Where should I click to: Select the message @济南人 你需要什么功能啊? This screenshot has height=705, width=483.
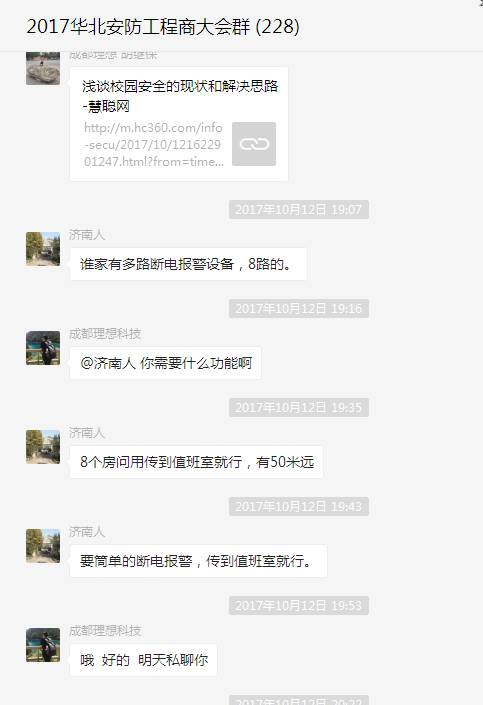click(165, 363)
